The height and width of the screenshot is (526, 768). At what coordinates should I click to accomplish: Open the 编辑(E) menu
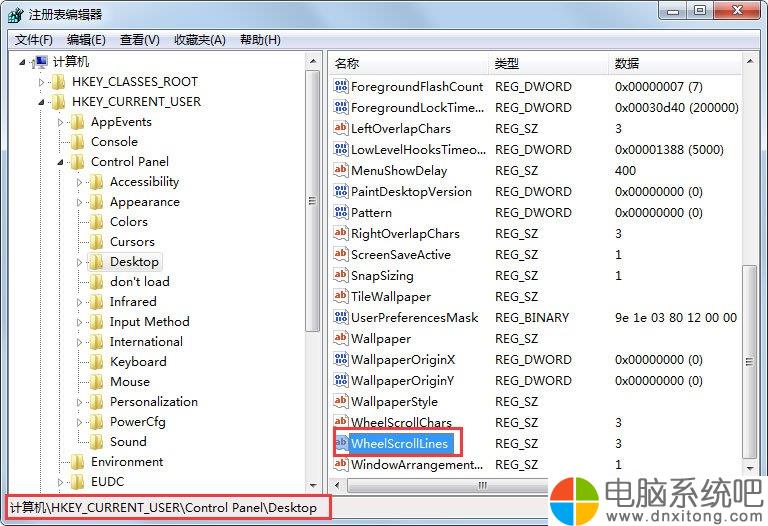[86, 40]
